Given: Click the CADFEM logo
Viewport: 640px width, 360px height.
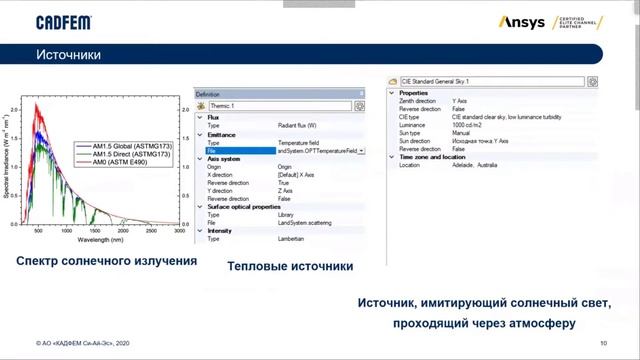Looking at the screenshot, I should 64,23.
